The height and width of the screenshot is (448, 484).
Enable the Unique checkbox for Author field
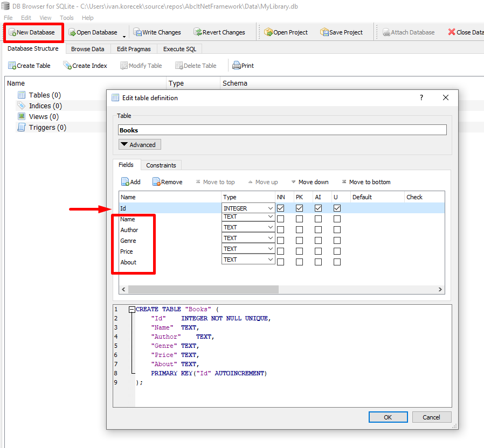337,230
